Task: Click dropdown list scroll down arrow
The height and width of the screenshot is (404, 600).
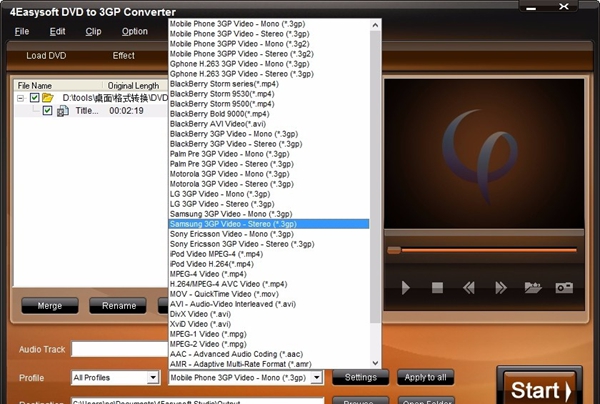Action: click(375, 363)
